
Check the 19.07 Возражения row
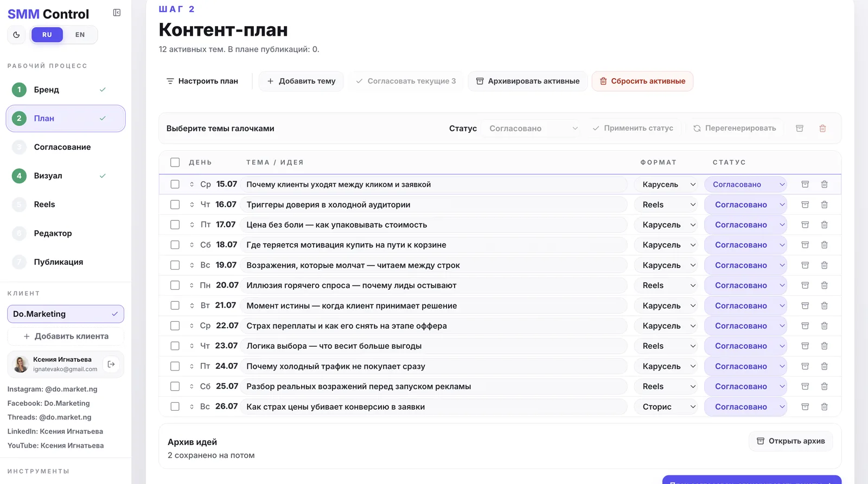click(175, 265)
